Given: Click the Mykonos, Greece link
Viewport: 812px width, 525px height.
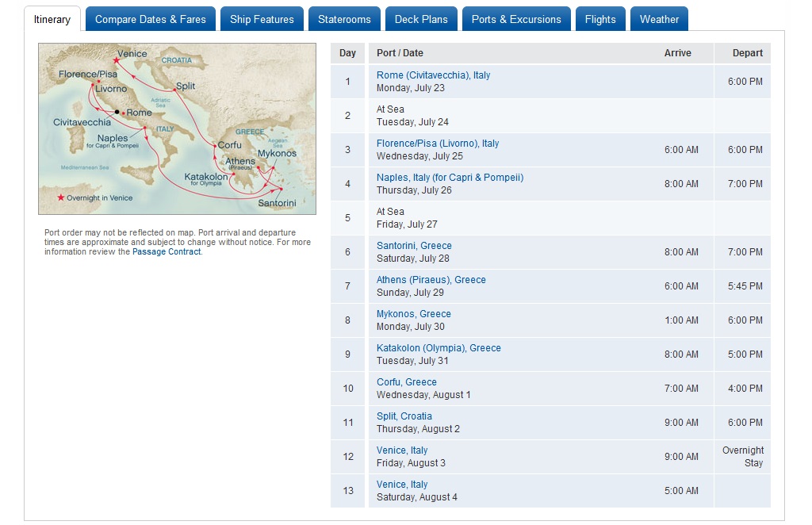Looking at the screenshot, I should click(413, 314).
